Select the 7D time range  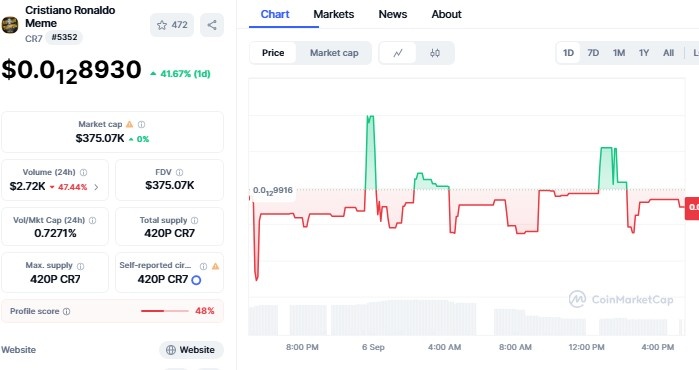[x=593, y=53]
